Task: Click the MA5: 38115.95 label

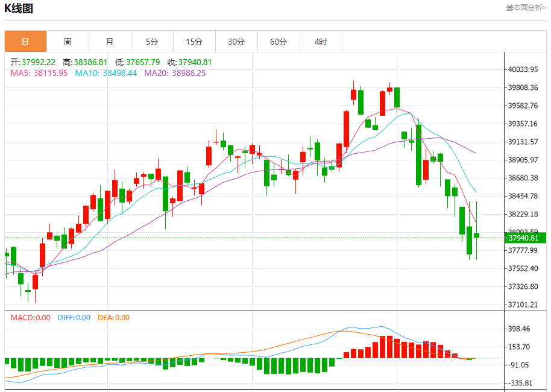Action: pos(39,73)
